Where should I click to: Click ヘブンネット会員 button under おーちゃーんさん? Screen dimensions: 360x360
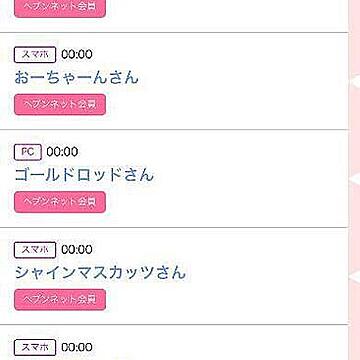60,105
